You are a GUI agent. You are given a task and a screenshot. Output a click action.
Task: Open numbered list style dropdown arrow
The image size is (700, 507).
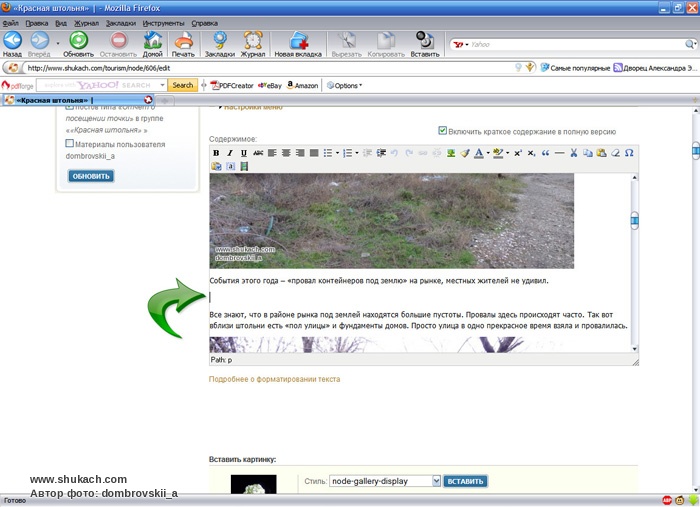(x=357, y=153)
